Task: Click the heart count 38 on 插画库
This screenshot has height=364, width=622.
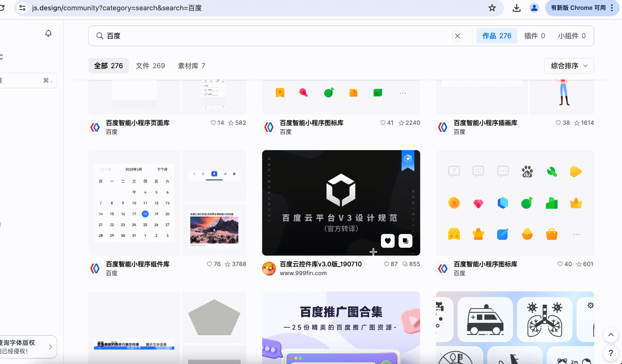Action: [563, 123]
